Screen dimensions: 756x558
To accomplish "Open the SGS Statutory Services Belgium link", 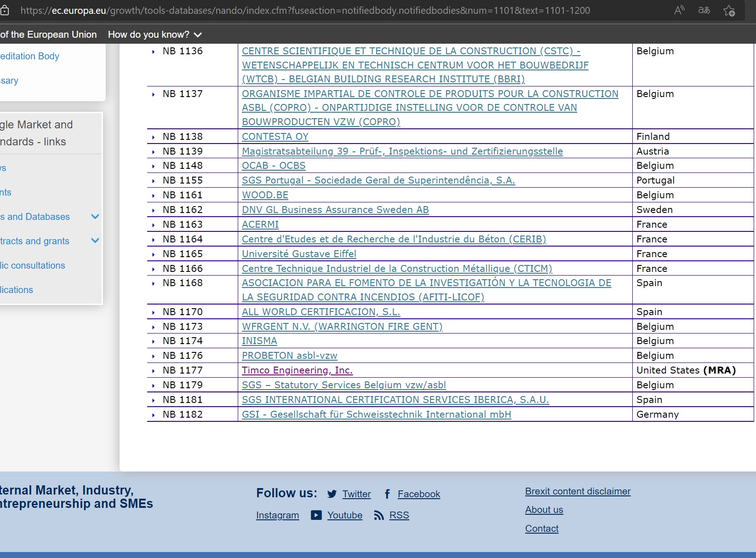I will [344, 385].
